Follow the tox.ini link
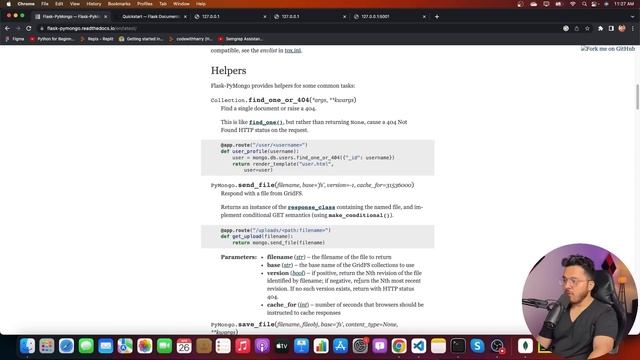Viewport: 640px width, 360px height. pyautogui.click(x=293, y=50)
